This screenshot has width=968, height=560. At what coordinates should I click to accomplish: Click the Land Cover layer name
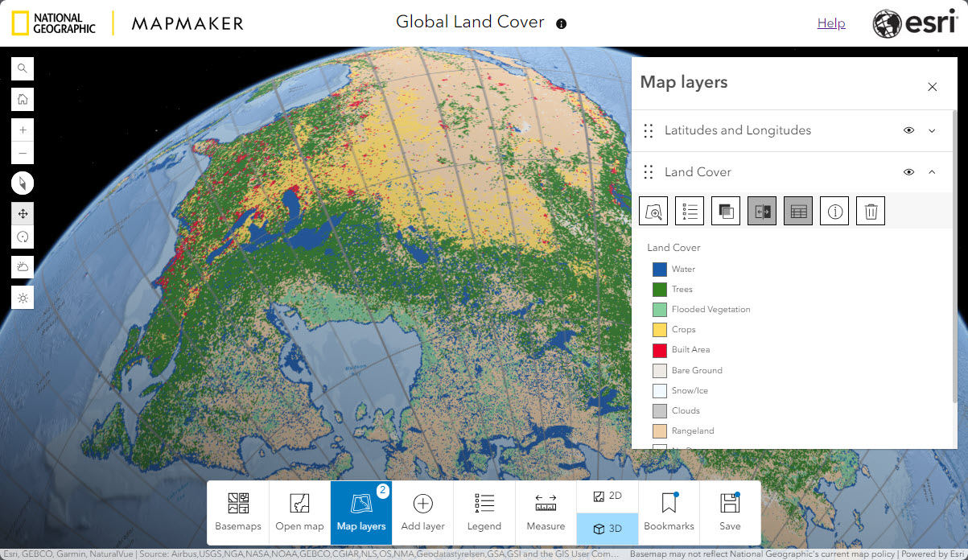point(698,172)
